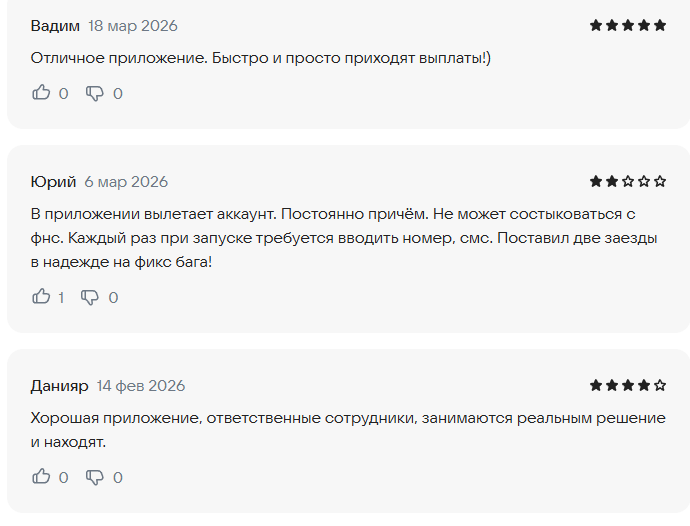The image size is (690, 526).
Task: Click the last star in Данияр's rating
Action: click(660, 385)
